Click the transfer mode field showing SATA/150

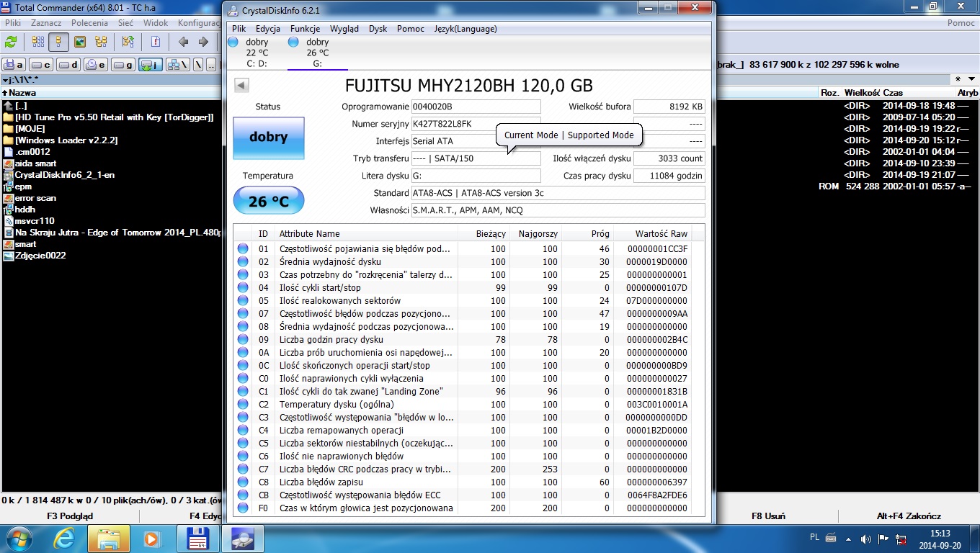pyautogui.click(x=476, y=158)
